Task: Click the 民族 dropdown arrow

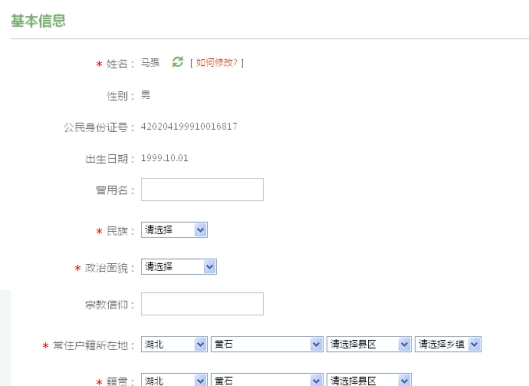Action: [x=201, y=230]
